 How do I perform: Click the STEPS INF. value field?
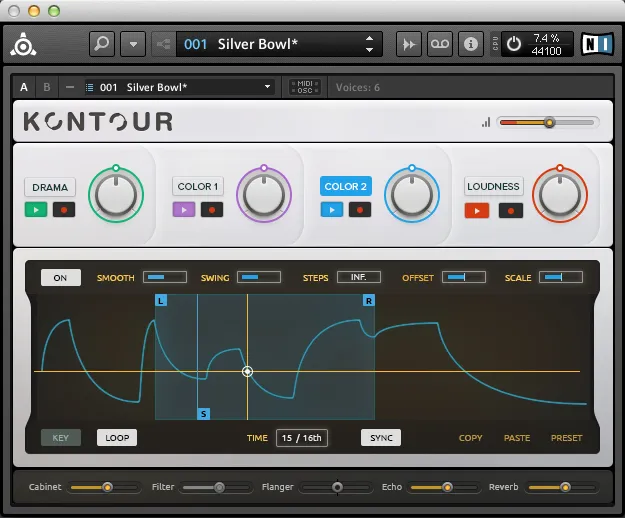coord(359,277)
